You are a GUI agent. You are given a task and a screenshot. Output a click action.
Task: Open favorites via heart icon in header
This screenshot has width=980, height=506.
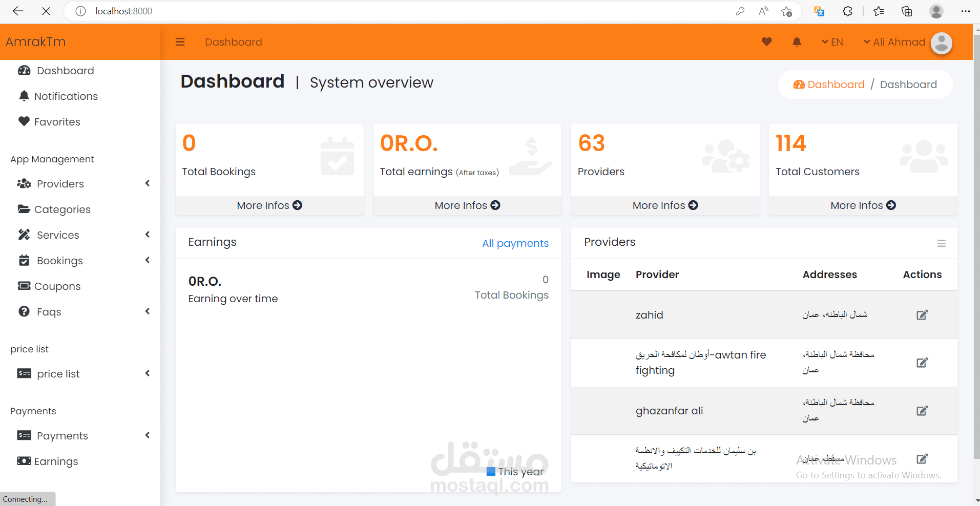click(766, 42)
